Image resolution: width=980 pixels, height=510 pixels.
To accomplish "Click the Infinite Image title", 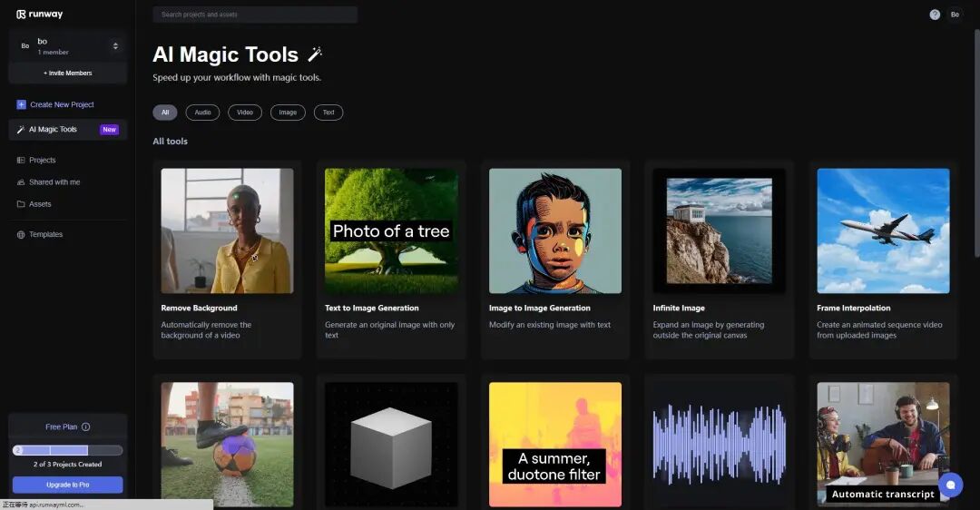I will [679, 309].
